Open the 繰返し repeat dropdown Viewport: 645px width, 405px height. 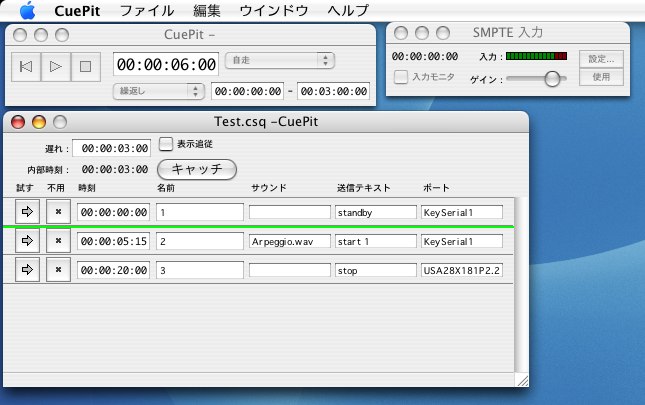pyautogui.click(x=158, y=91)
